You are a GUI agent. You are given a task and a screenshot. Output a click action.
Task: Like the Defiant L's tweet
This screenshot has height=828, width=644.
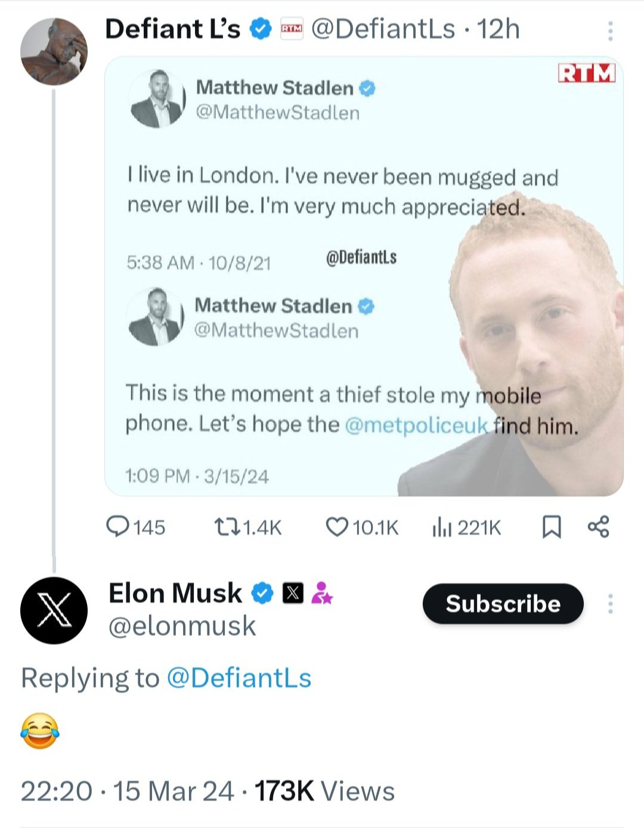337,527
